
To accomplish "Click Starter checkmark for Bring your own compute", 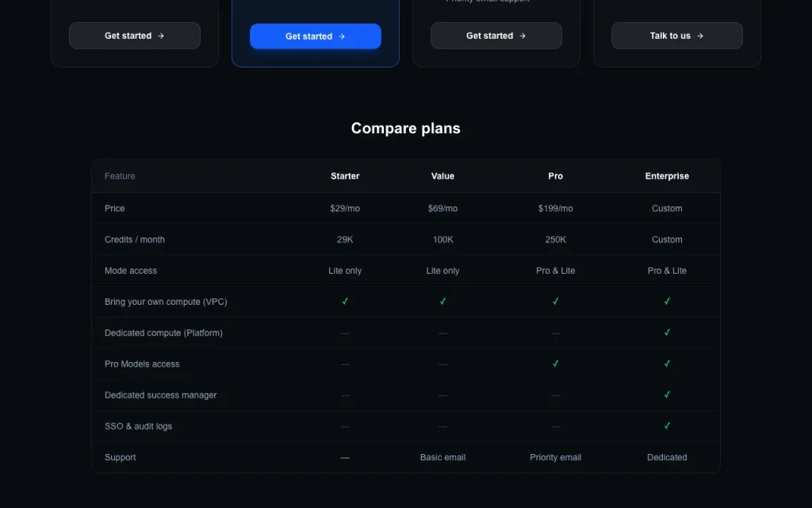I will tap(345, 301).
